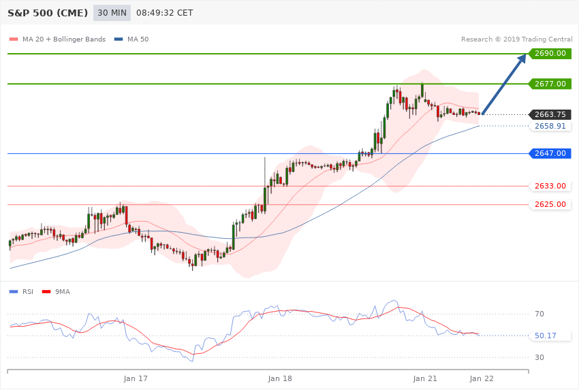
Task: Click the RSI legend label
Action: coord(28,292)
